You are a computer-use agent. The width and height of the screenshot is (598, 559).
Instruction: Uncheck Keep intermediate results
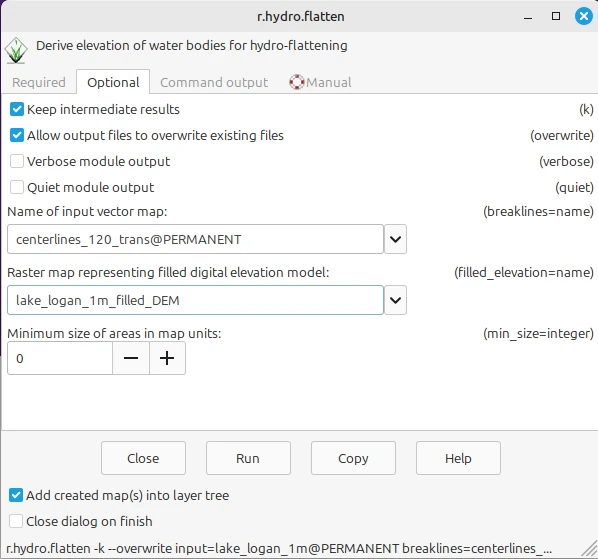pyautogui.click(x=17, y=109)
